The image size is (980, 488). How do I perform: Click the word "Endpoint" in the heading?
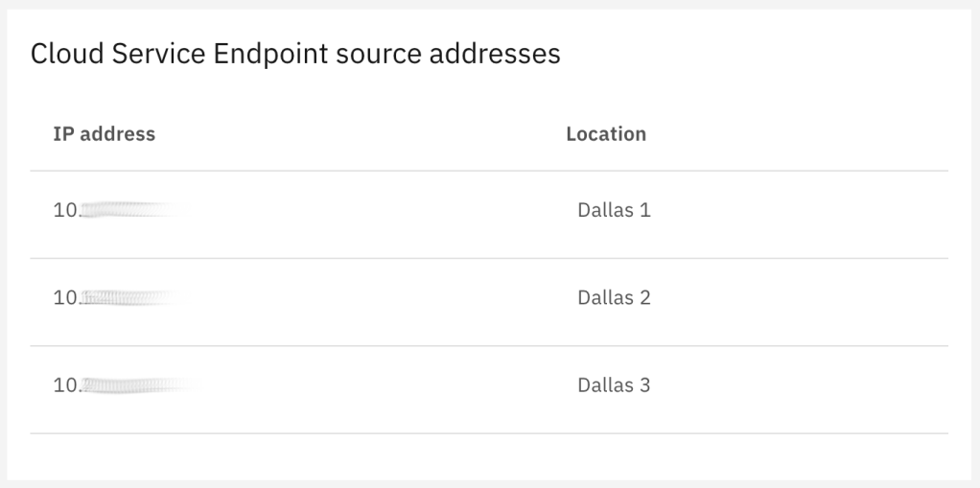269,55
